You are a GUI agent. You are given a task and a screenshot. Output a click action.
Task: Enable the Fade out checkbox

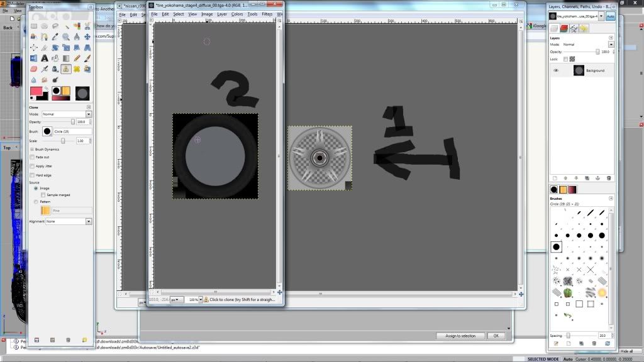(32, 157)
